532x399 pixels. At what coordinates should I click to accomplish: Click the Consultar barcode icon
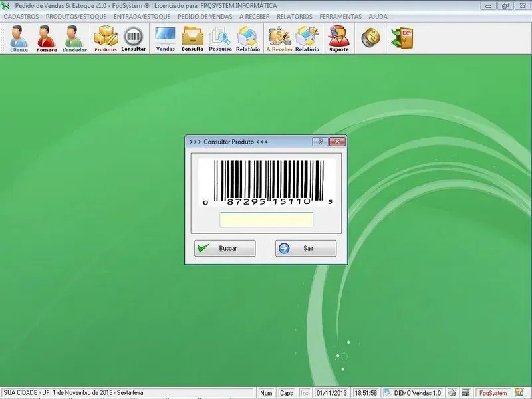click(x=134, y=39)
